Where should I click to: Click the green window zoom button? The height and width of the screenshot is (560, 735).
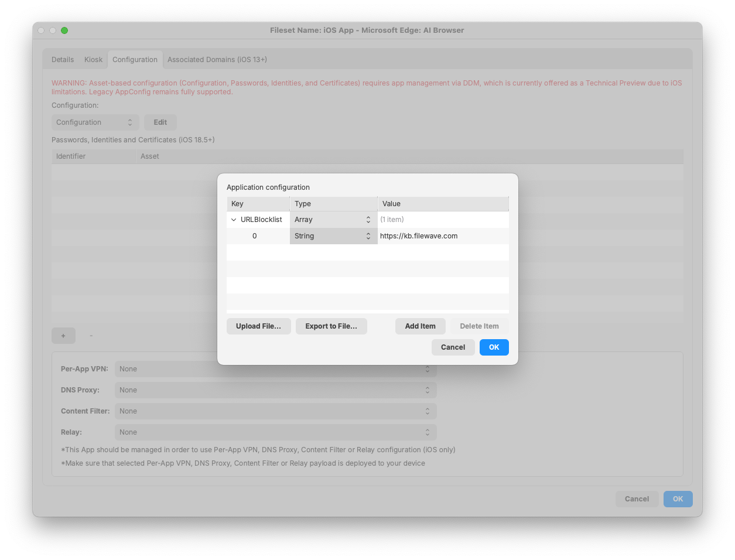tap(64, 30)
